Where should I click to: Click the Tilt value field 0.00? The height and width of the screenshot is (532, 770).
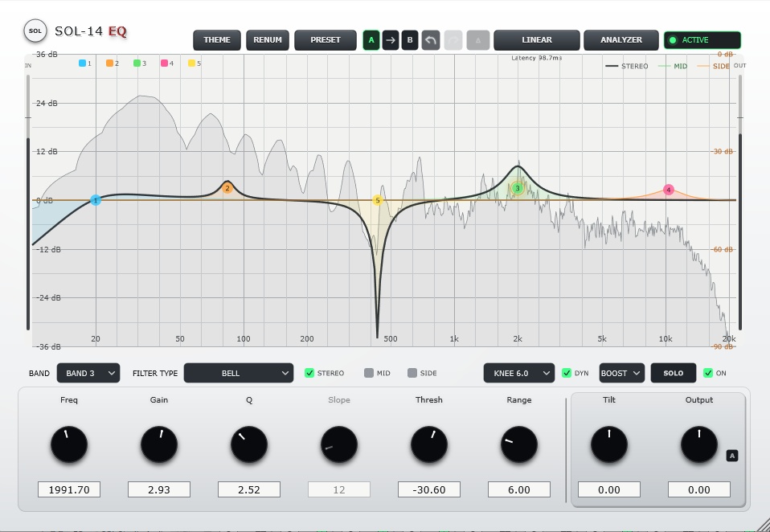click(609, 489)
